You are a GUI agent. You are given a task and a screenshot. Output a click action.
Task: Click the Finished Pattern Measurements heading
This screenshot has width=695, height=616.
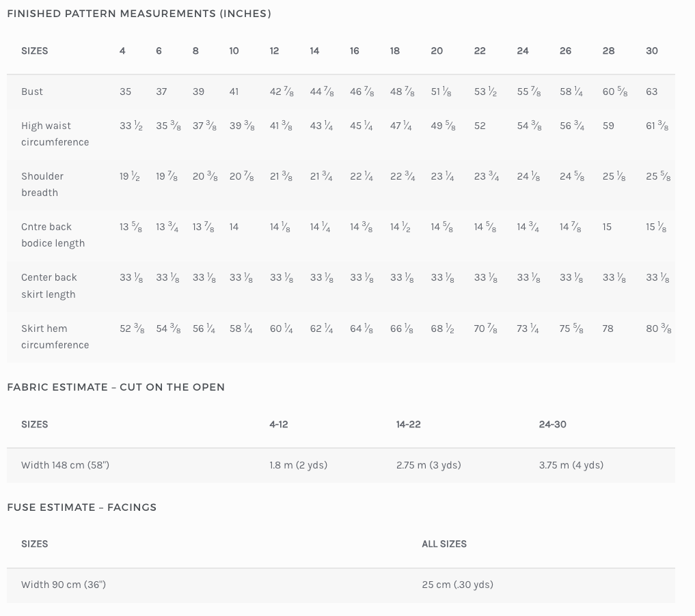[x=139, y=14]
